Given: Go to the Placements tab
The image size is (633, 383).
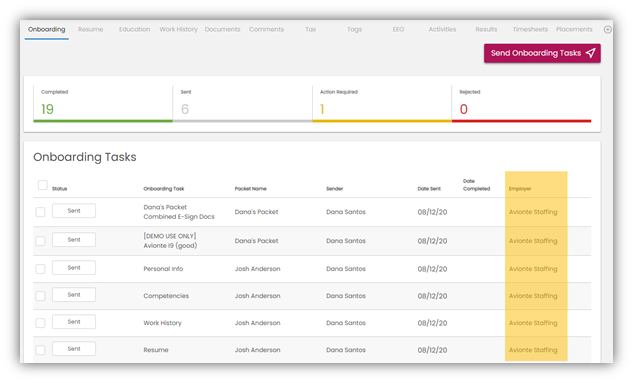Looking at the screenshot, I should [x=574, y=29].
